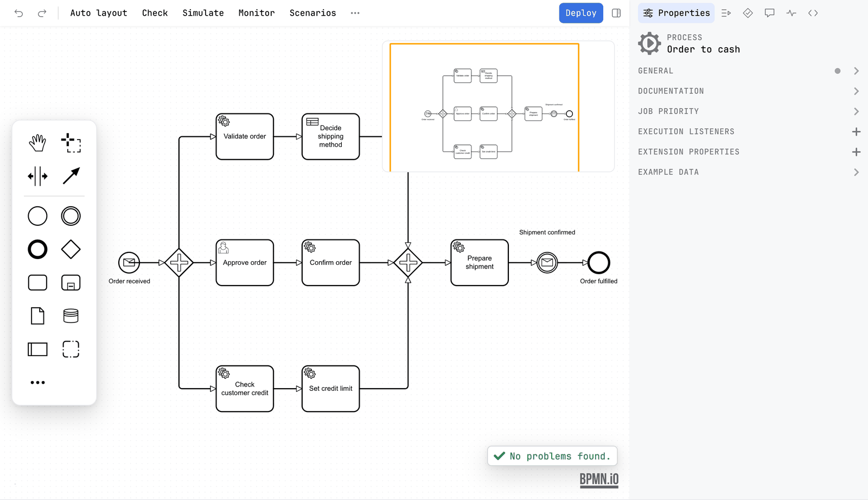Viewport: 868px width, 500px height.
Task: Create a data object from the palette
Action: coord(37,316)
